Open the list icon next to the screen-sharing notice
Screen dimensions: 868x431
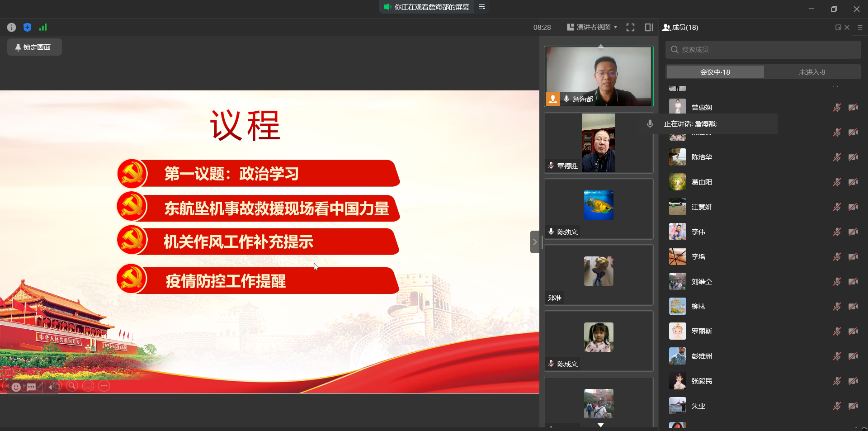(482, 7)
